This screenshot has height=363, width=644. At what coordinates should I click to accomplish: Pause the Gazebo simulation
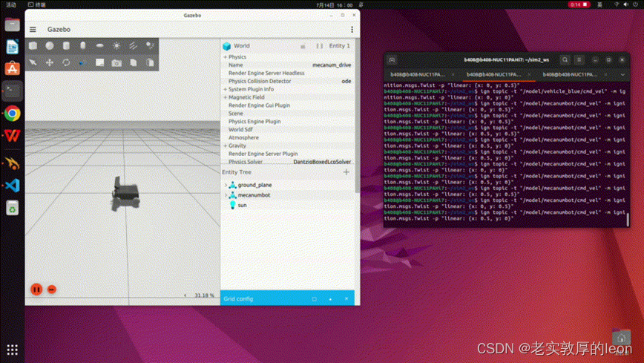36,290
